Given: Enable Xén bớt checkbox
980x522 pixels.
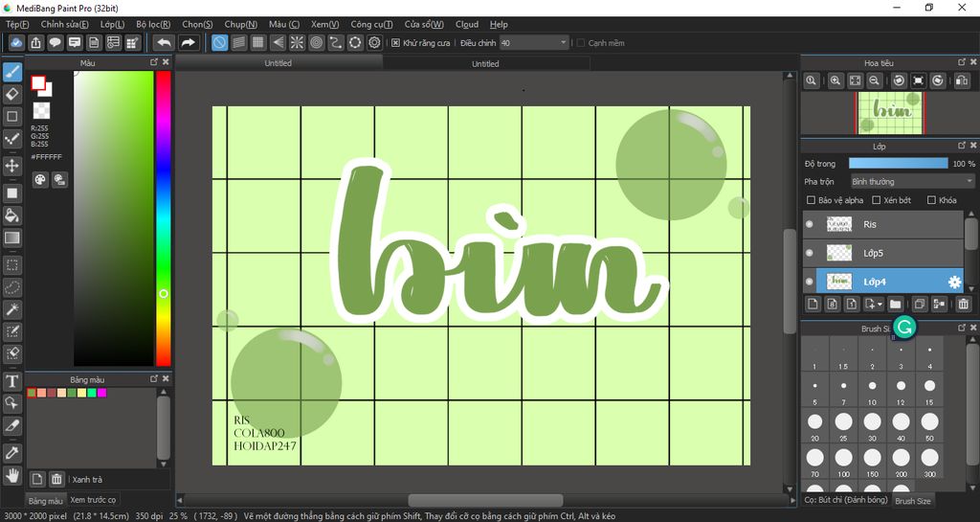Looking at the screenshot, I should tap(877, 200).
